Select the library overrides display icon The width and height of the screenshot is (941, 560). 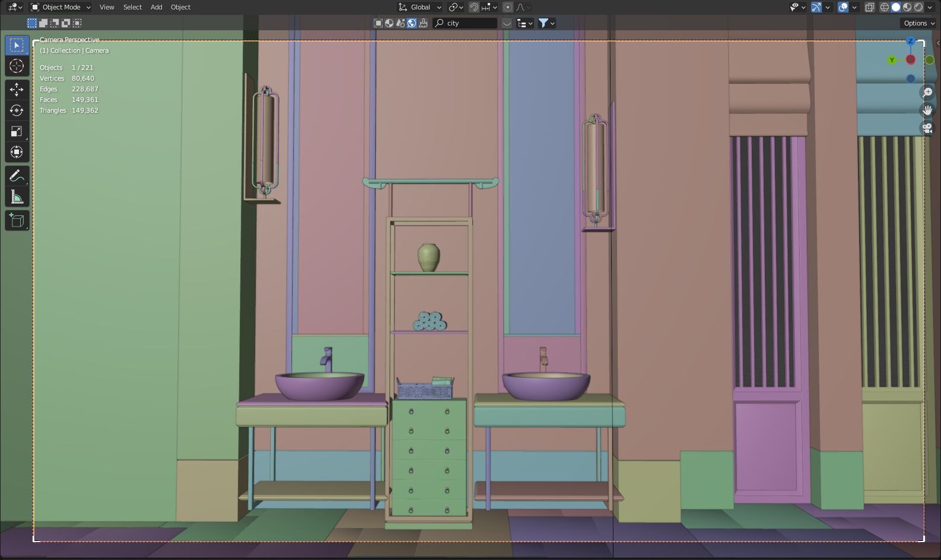(x=390, y=23)
